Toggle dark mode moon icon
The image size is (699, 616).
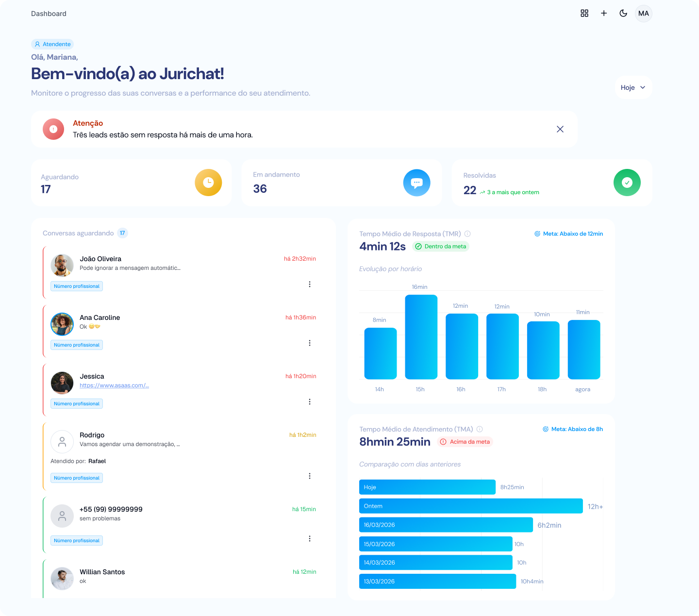point(623,13)
